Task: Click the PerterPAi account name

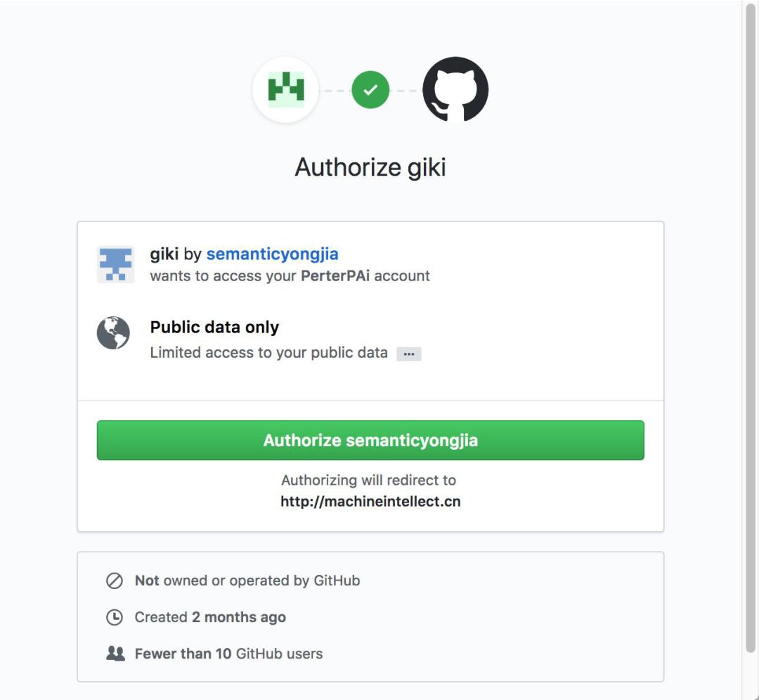Action: coord(335,276)
